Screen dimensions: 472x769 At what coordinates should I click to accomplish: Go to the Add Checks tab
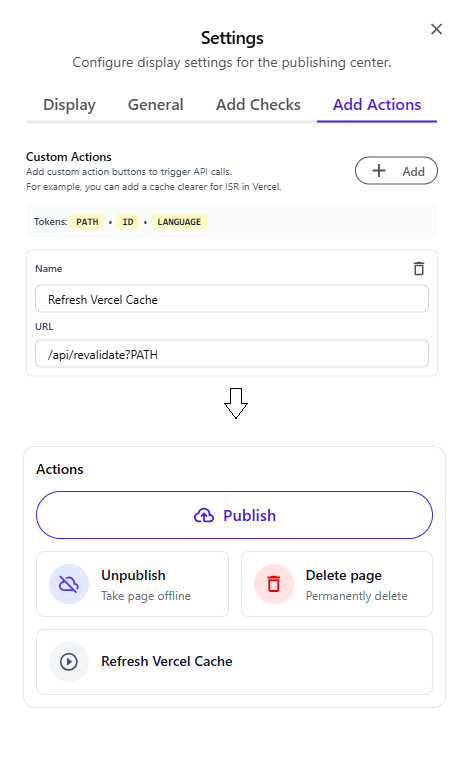[x=258, y=104]
